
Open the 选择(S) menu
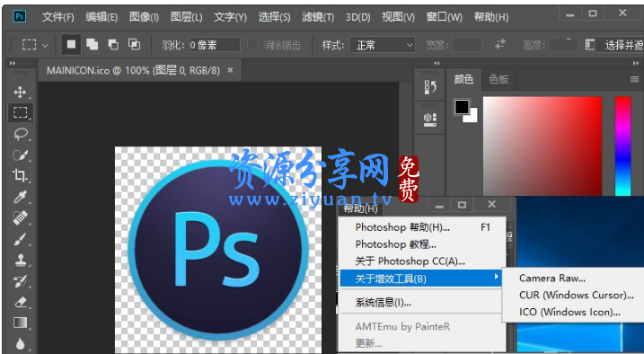coord(274,17)
